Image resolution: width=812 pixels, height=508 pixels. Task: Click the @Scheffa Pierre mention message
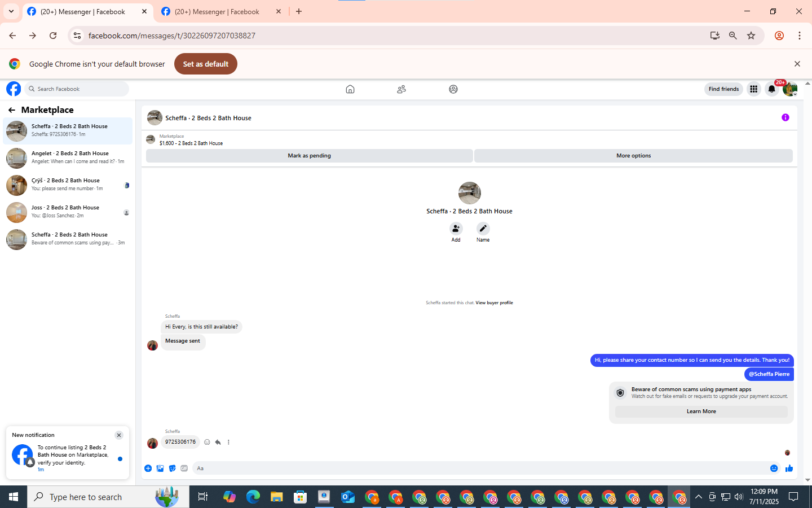(x=769, y=374)
